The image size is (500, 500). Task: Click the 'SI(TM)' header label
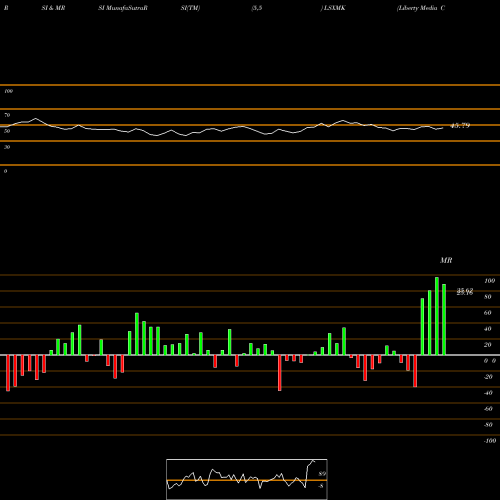190,8
